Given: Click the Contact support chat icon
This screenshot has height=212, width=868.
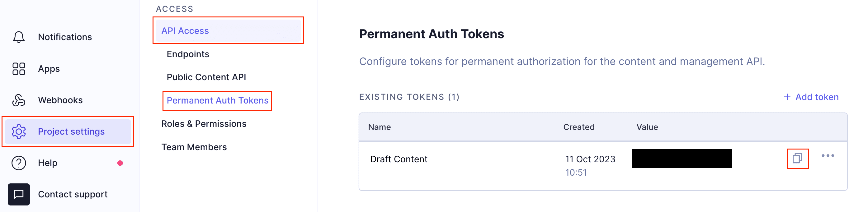Looking at the screenshot, I should click(x=19, y=194).
